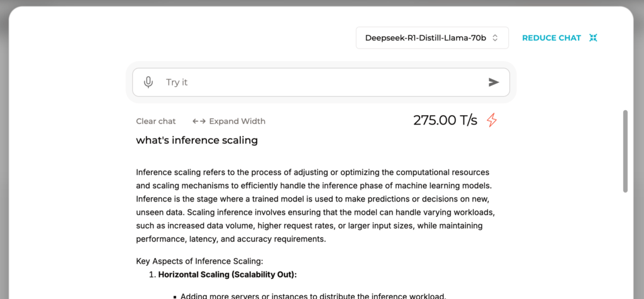This screenshot has width=644, height=299.
Task: Click the "what's inference scaling" prompt text
Action: [x=197, y=140]
